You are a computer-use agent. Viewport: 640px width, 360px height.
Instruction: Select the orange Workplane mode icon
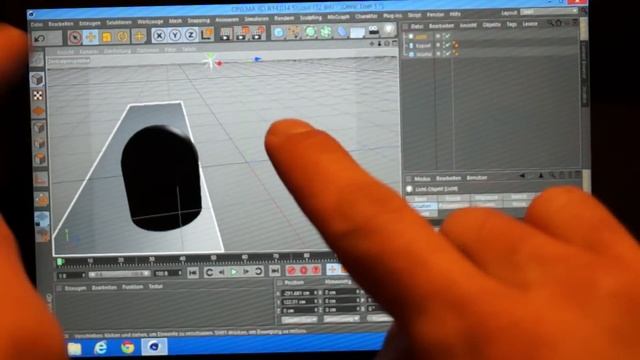(38, 111)
